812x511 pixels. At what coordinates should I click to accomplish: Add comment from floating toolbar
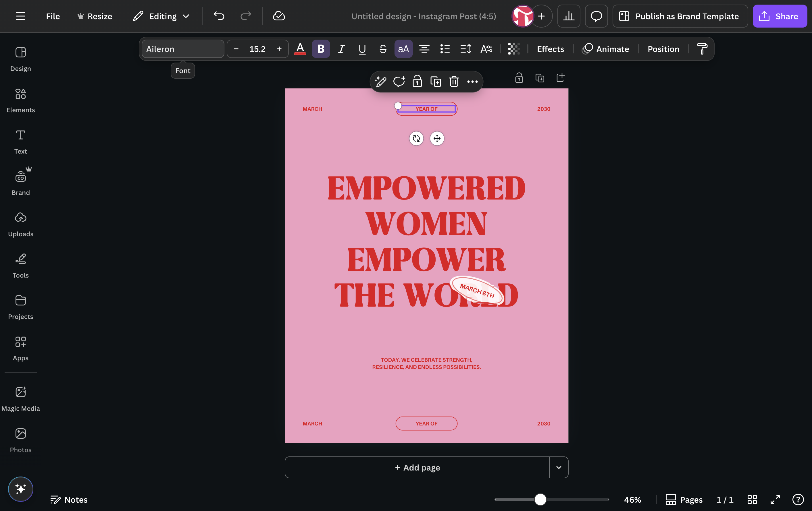click(x=399, y=82)
